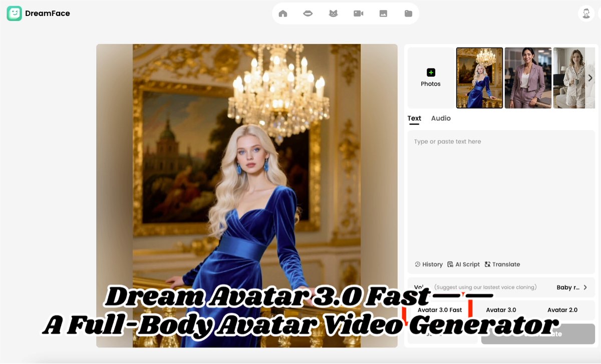Open the History panel below the text box
This screenshot has width=601, height=364.
point(429,264)
